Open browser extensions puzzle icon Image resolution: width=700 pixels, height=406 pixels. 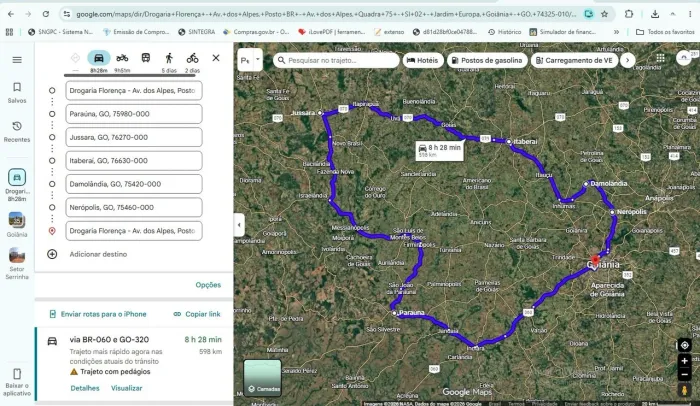[629, 14]
